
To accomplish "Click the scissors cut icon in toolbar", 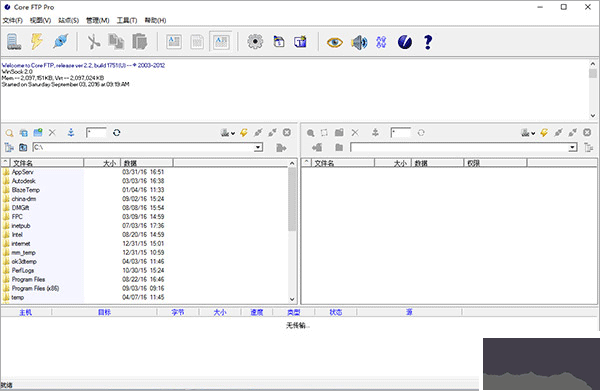I will [93, 42].
